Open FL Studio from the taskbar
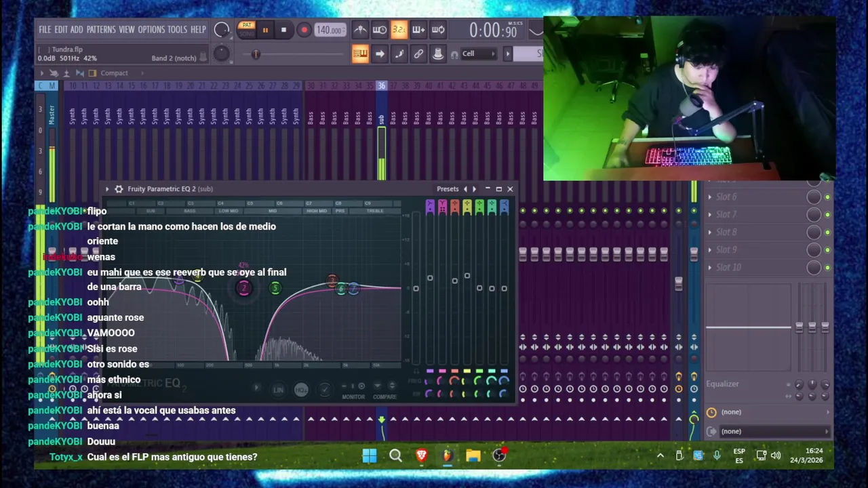The height and width of the screenshot is (488, 868). pos(448,455)
